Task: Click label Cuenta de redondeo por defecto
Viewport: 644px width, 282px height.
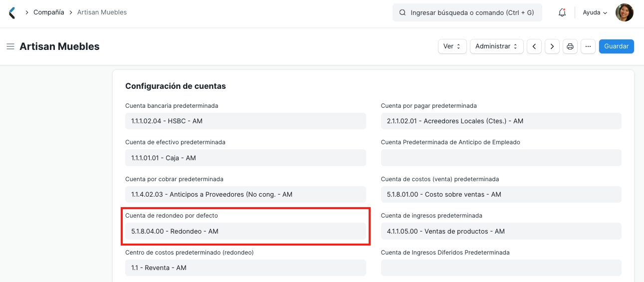Action: coord(172,216)
